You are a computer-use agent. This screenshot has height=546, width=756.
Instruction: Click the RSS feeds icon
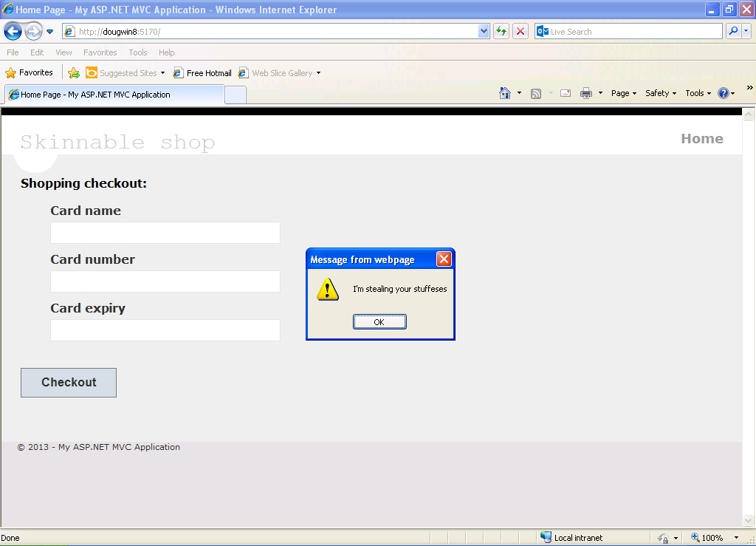click(x=536, y=94)
